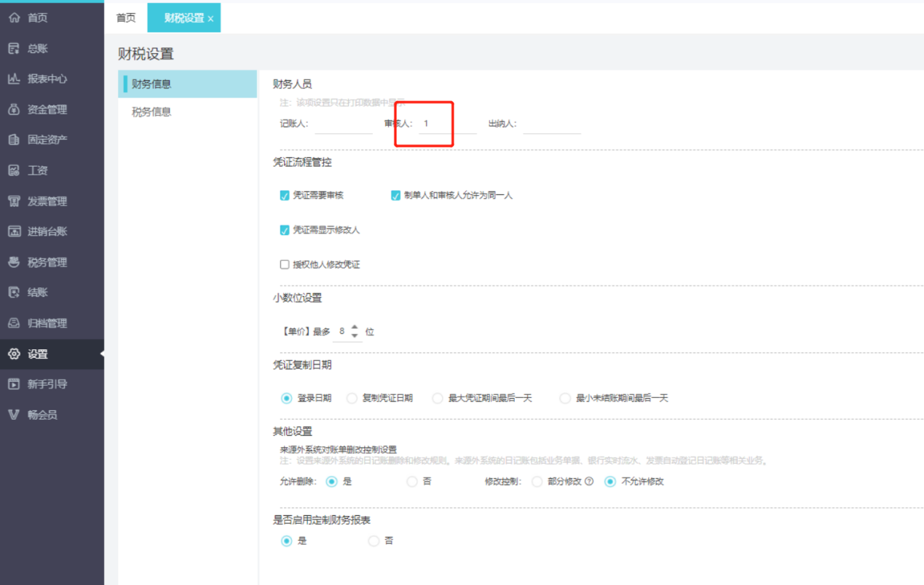924x585 pixels.
Task: Click the help icon beside 部分修改
Action: click(x=589, y=482)
